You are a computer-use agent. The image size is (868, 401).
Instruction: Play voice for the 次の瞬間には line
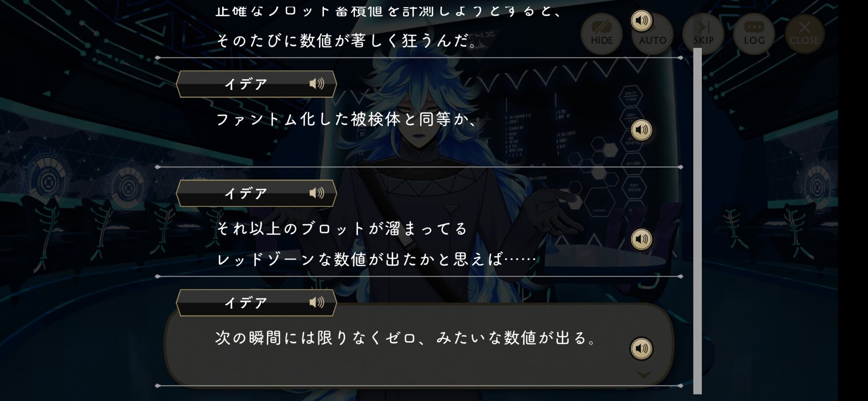click(x=641, y=348)
